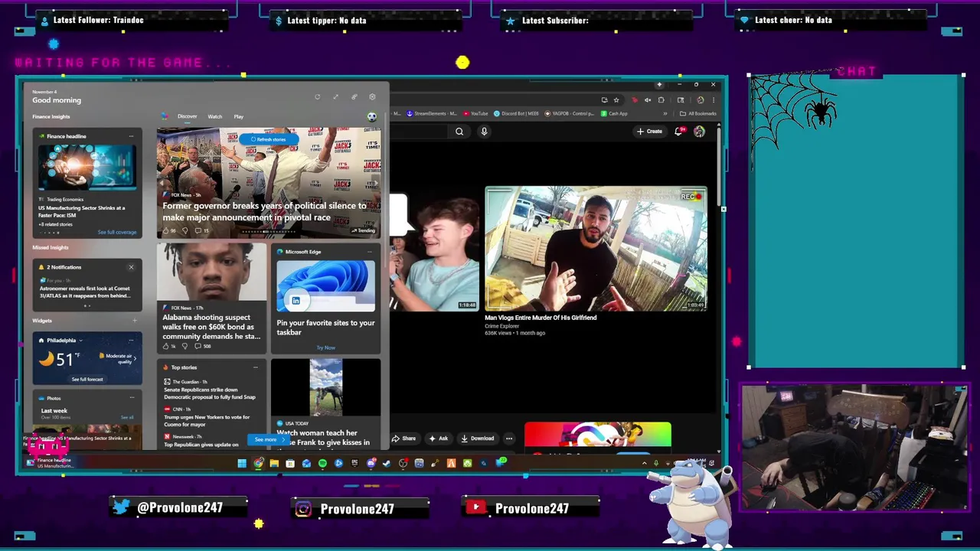Open Alabama shooting suspect article
Screen dimensions: 980x551
coord(212,327)
